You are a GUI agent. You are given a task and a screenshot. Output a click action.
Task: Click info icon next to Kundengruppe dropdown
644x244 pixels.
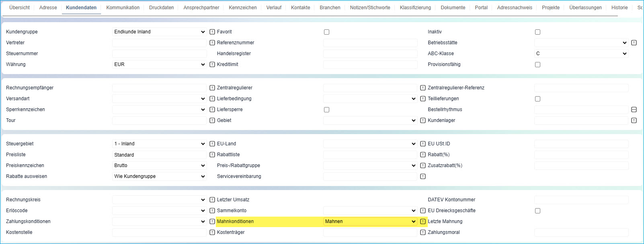pos(212,32)
